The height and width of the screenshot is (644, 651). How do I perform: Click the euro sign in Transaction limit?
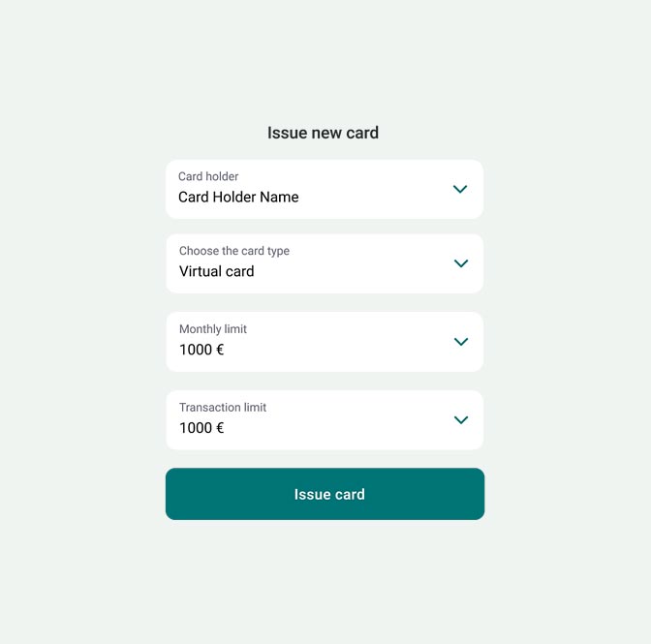point(220,428)
